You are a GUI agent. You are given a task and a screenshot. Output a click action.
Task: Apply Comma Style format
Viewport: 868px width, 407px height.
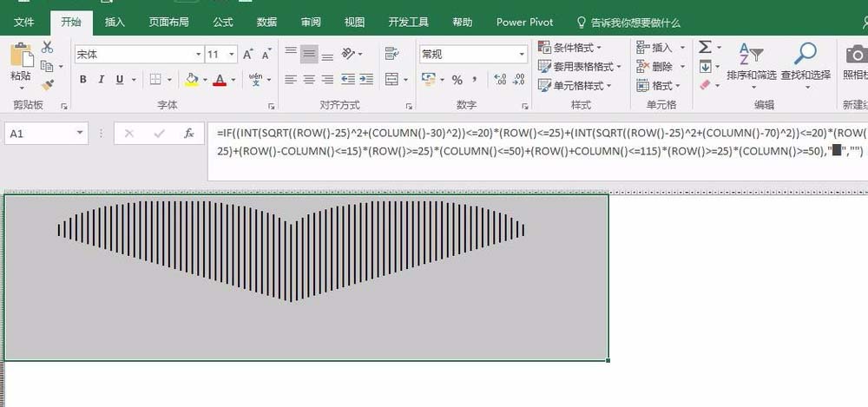[475, 80]
